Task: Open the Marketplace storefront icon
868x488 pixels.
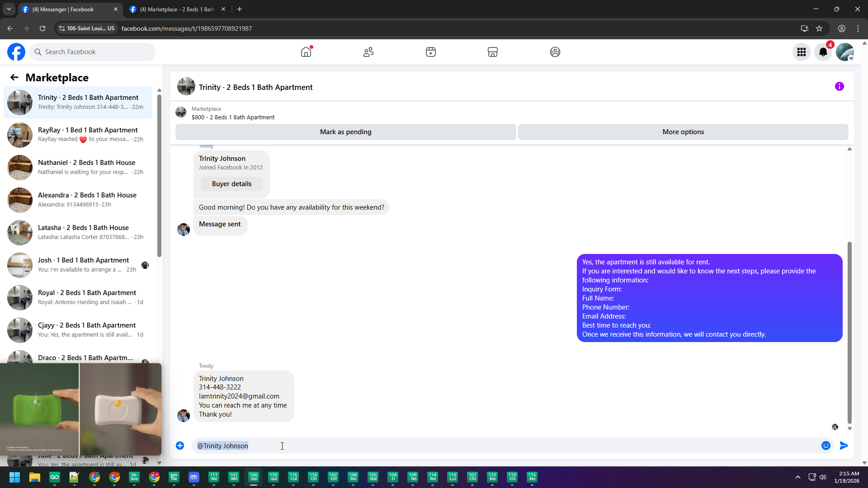Action: (x=493, y=52)
